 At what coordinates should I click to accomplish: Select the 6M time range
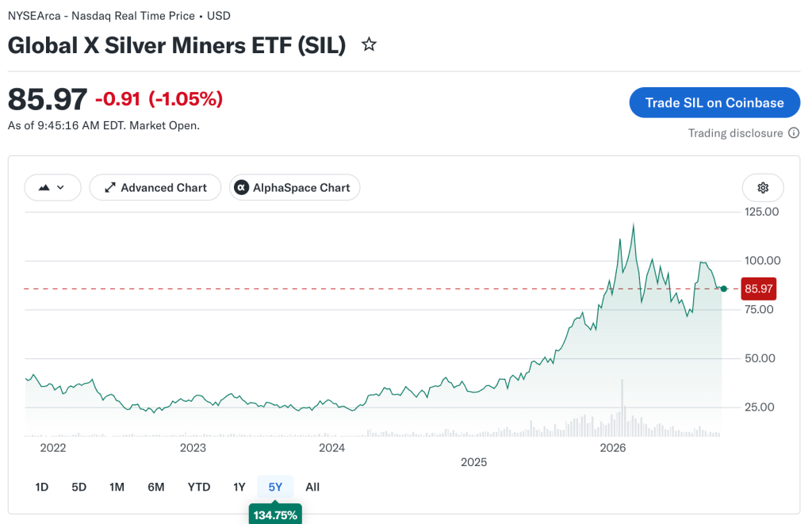pyautogui.click(x=156, y=487)
